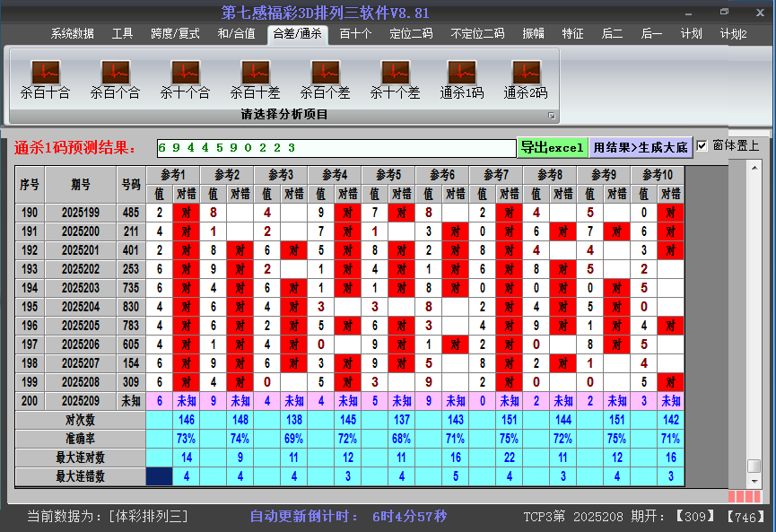Viewport: 776px width, 532px height.
Task: Switch to the 计划 tab
Action: click(691, 34)
